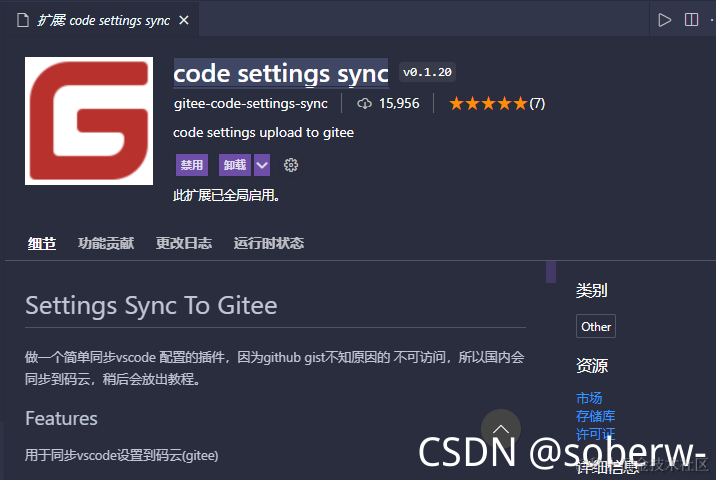Click the version badge v0.1.20
Image resolution: width=716 pixels, height=480 pixels.
click(x=427, y=72)
